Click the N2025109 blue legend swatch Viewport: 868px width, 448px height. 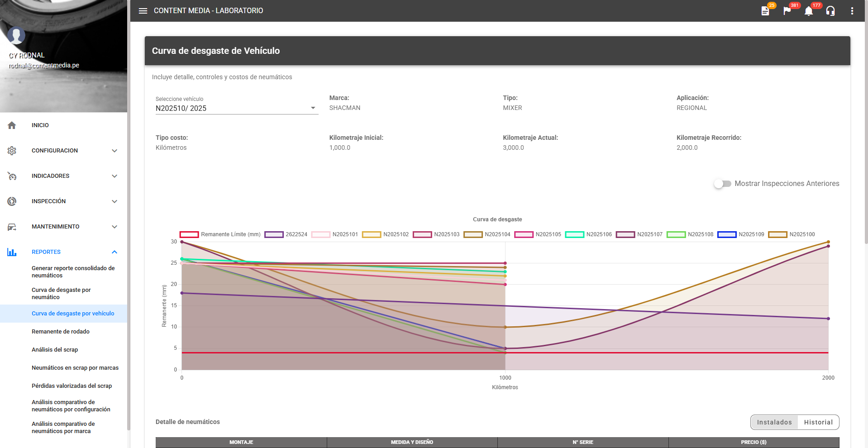pos(727,234)
